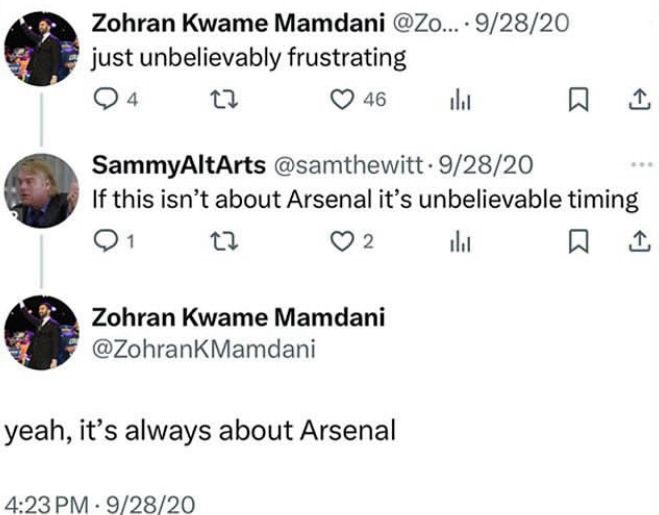This screenshot has width=659, height=515.
Task: Like the tweet with 46 likes
Action: coord(340,101)
